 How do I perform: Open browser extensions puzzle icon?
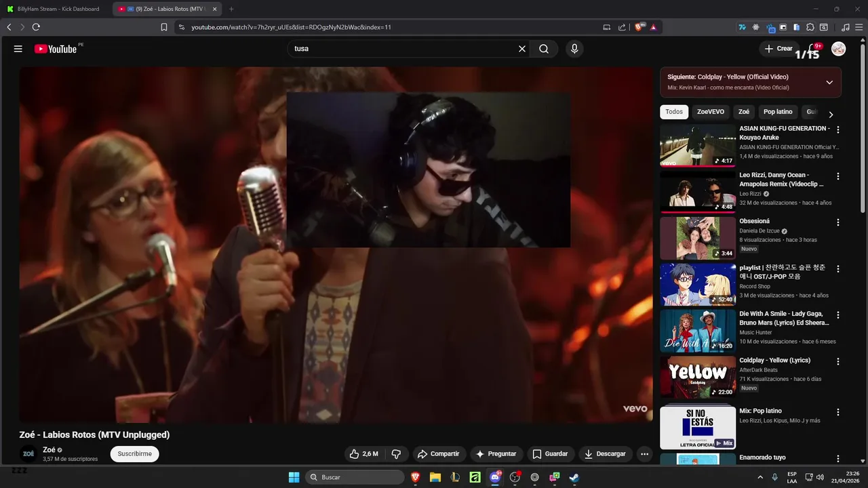[810, 27]
